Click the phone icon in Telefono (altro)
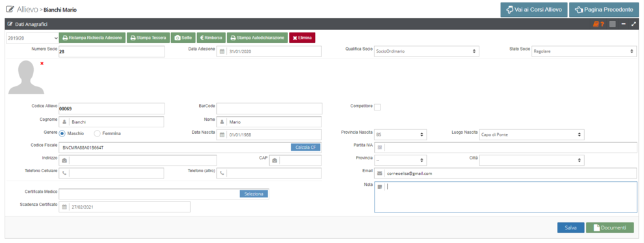 tap(222, 173)
